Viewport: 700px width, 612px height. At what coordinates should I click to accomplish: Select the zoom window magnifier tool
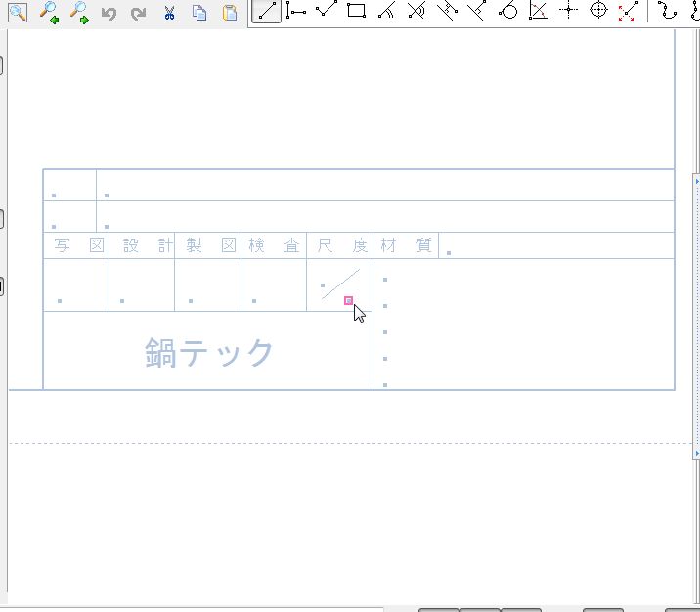(18, 13)
